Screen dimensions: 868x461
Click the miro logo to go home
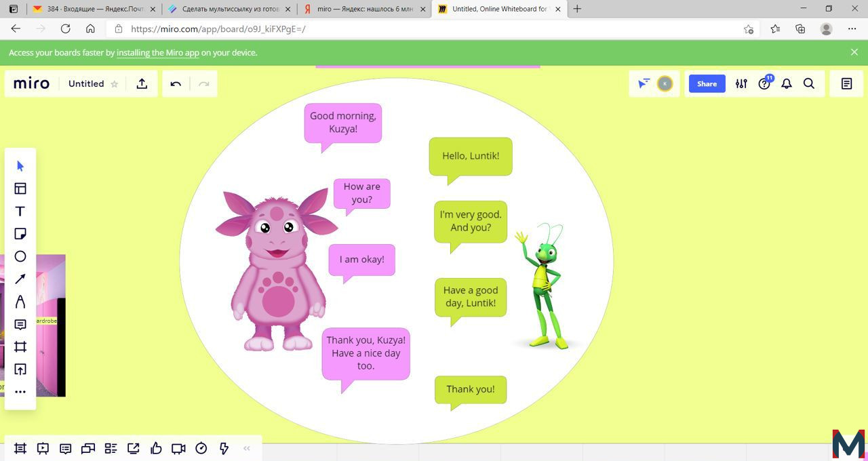point(32,83)
